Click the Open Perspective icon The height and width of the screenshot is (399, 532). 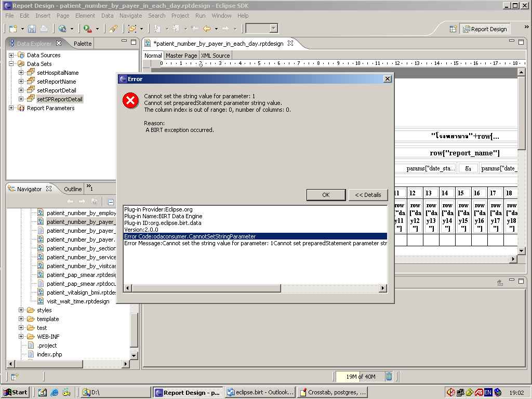[453, 29]
